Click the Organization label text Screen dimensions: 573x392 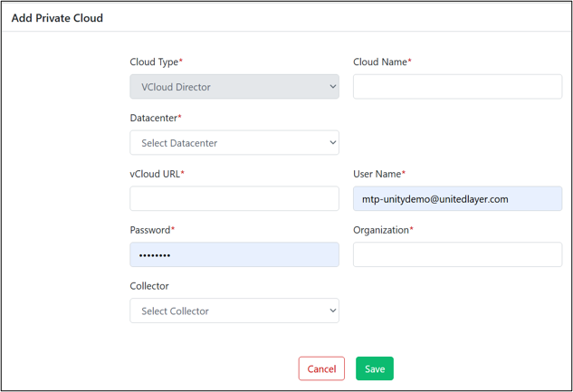pyautogui.click(x=383, y=230)
